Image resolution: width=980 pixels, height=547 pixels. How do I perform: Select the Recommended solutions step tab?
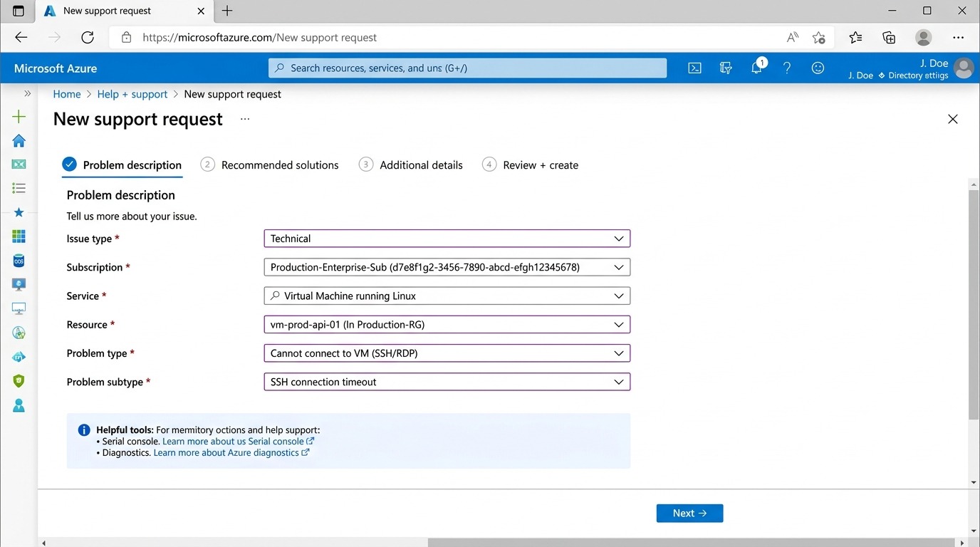tap(270, 165)
